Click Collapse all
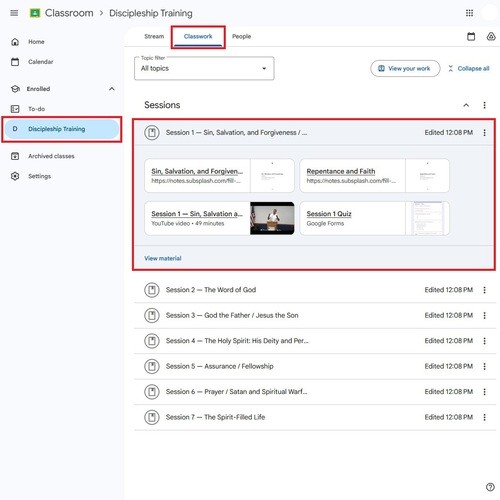The width and height of the screenshot is (500, 500). point(469,68)
